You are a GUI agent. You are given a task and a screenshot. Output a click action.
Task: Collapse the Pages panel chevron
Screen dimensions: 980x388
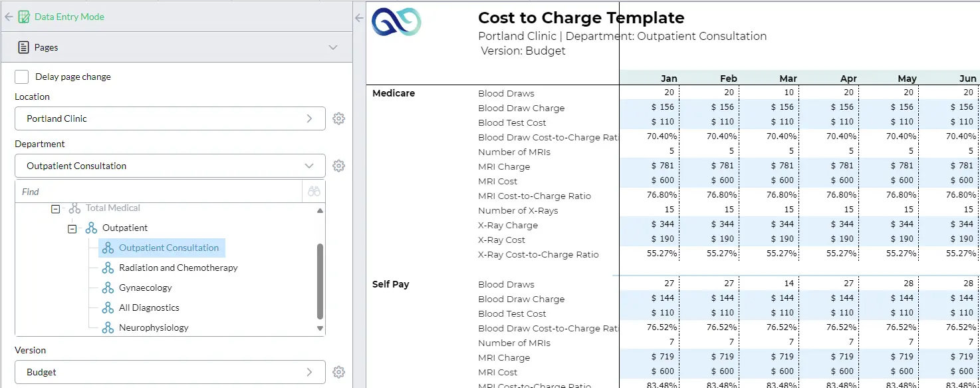pyautogui.click(x=333, y=47)
